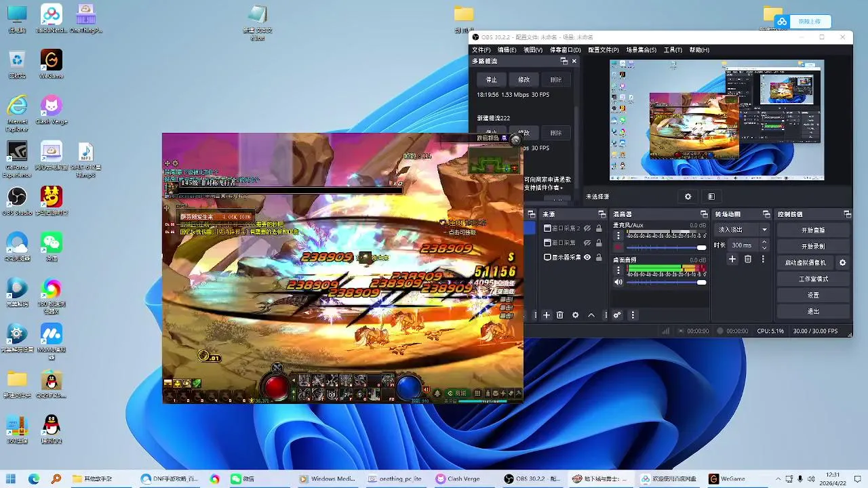
Task: Open OBS Studio desktop shortcut
Action: [x=17, y=201]
